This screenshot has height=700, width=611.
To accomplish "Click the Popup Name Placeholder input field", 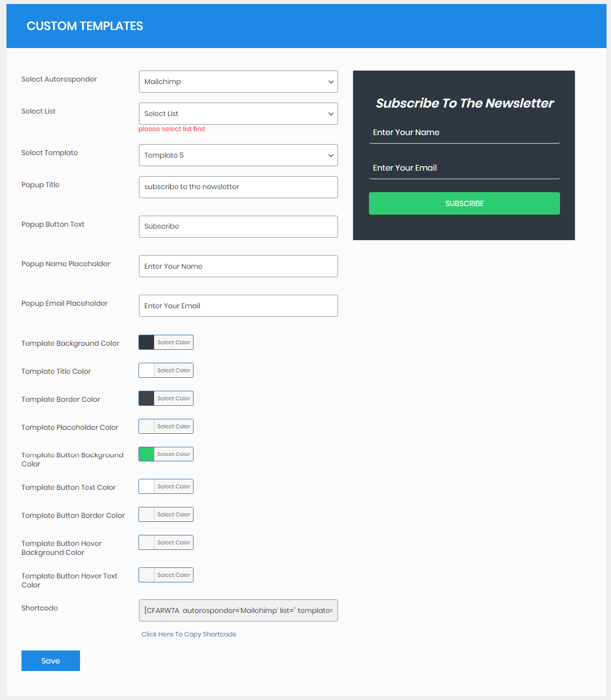I will [238, 266].
